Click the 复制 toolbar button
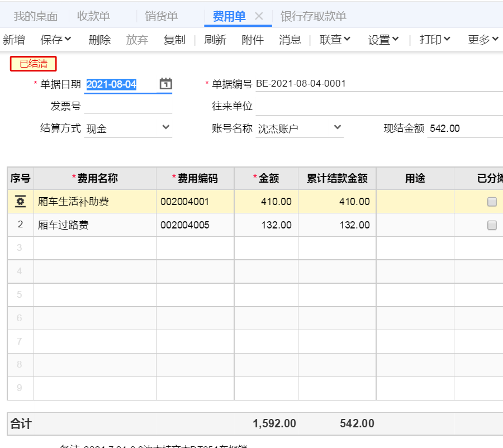503x448 pixels. (174, 40)
